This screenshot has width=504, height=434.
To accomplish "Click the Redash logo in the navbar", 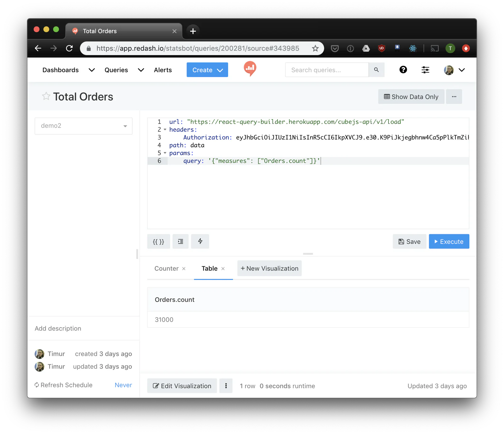I will pos(249,69).
